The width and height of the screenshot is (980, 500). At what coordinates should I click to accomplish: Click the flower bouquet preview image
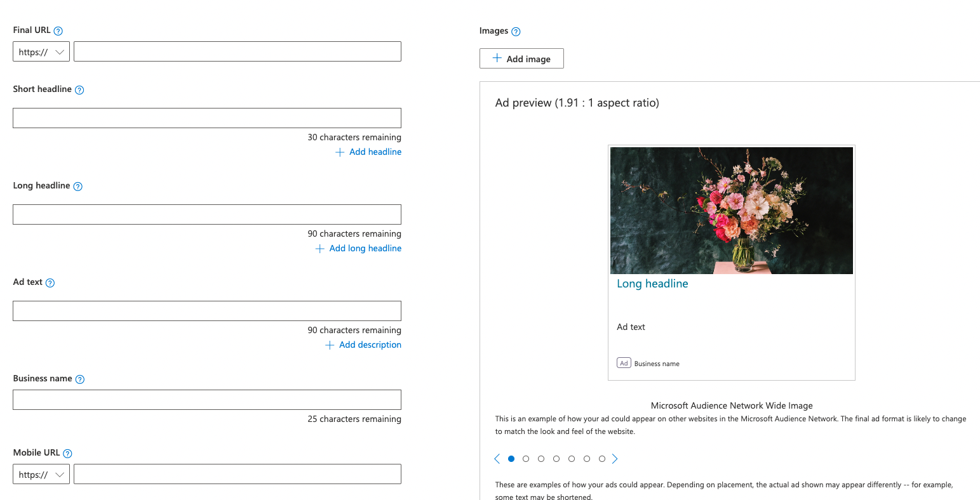[732, 211]
